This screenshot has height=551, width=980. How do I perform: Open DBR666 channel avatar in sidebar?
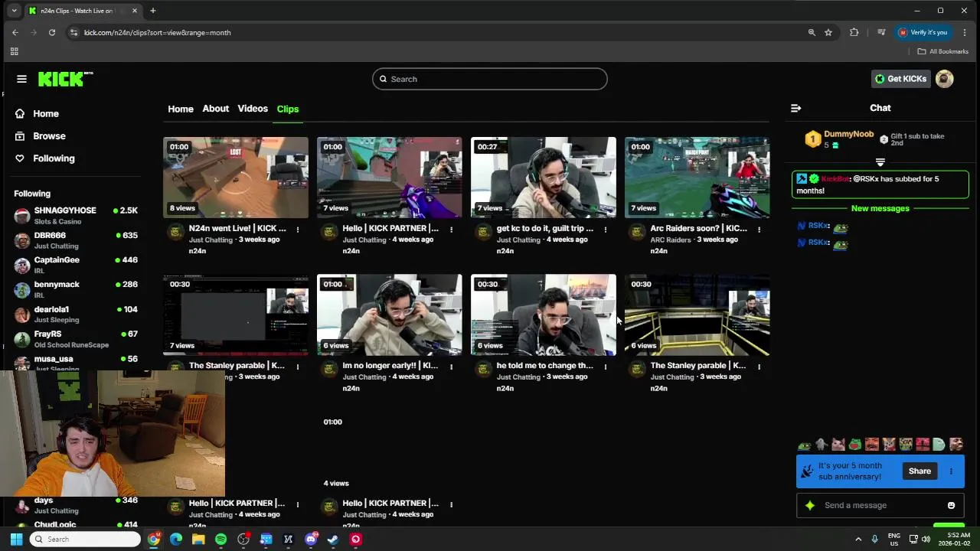coord(22,240)
